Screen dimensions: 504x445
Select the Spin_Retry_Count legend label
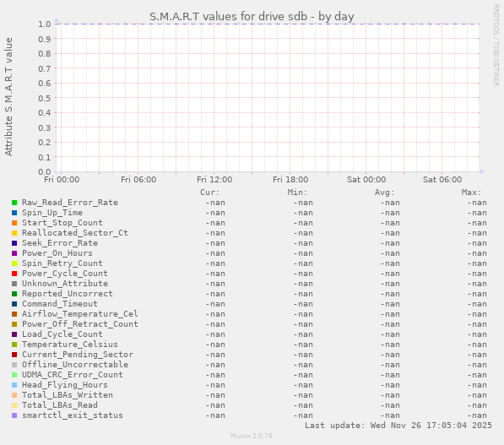point(62,263)
